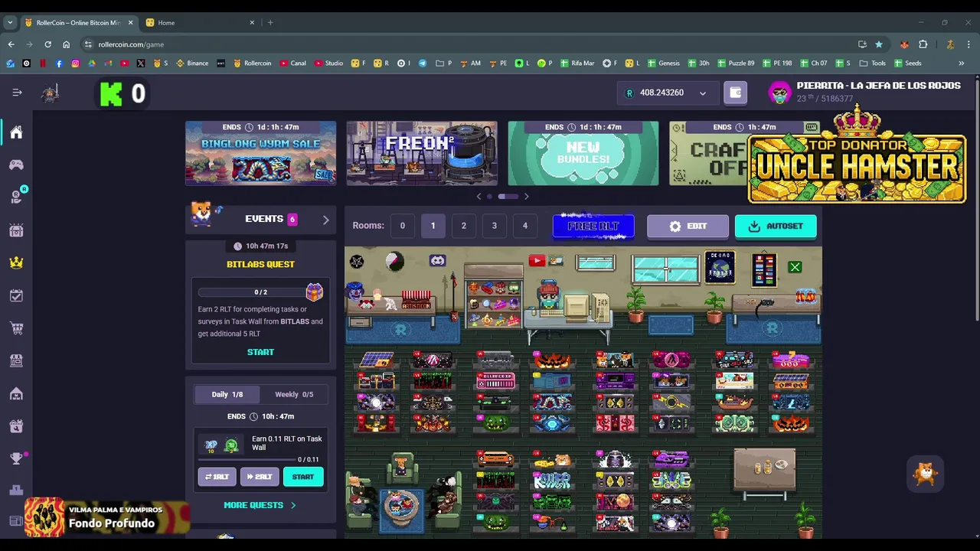Click the page vertical scrollbar

(976, 199)
